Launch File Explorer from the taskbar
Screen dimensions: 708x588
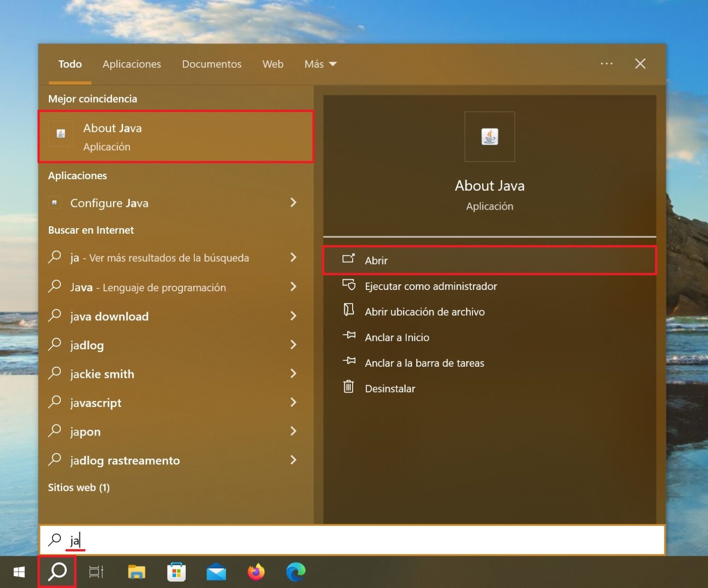(136, 572)
